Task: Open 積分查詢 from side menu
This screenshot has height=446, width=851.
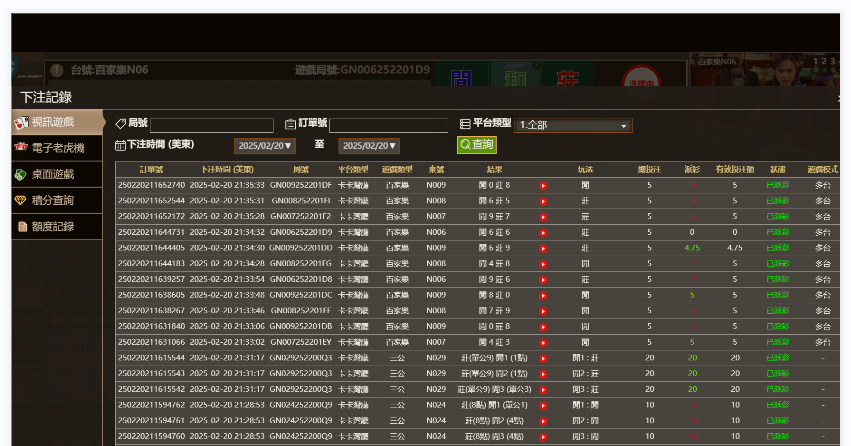Action: tap(57, 200)
